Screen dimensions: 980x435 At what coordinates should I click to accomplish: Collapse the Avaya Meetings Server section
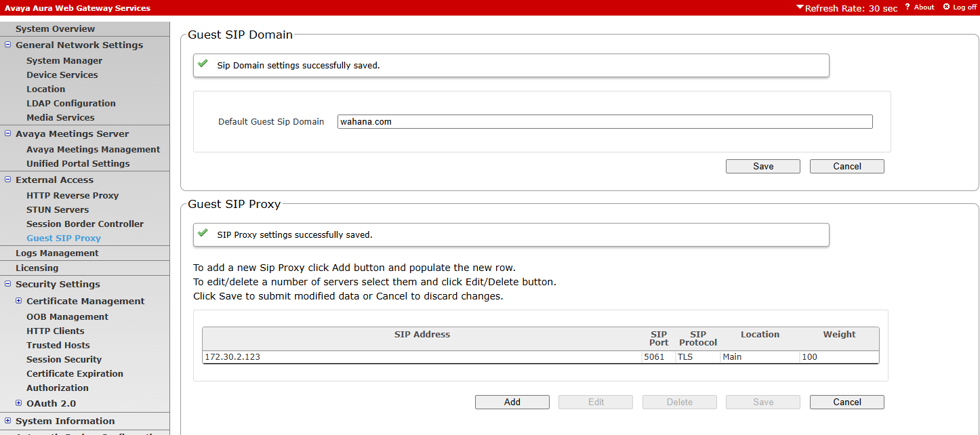[x=8, y=133]
